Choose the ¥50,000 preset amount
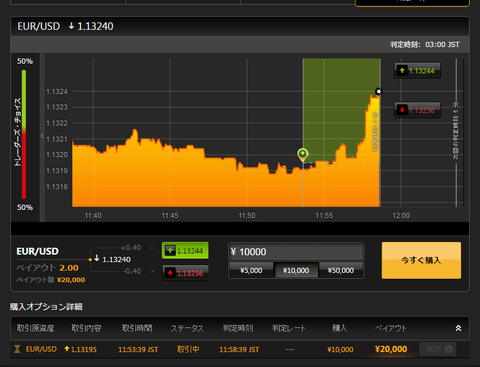 (341, 270)
